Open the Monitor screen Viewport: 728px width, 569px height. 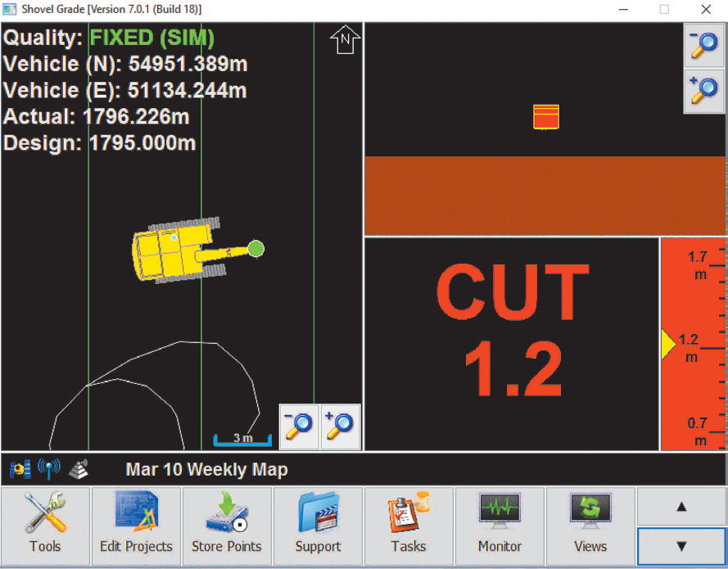point(500,524)
